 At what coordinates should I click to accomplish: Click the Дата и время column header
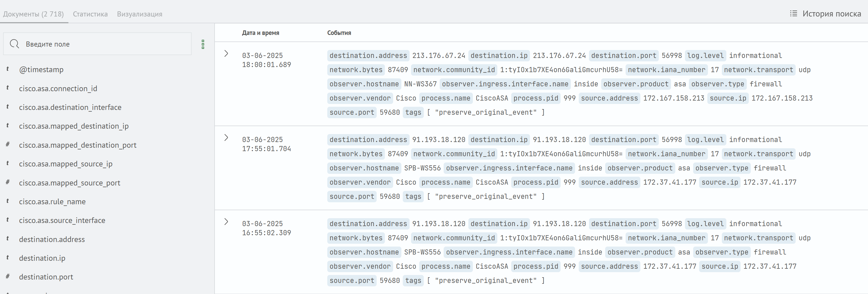261,33
